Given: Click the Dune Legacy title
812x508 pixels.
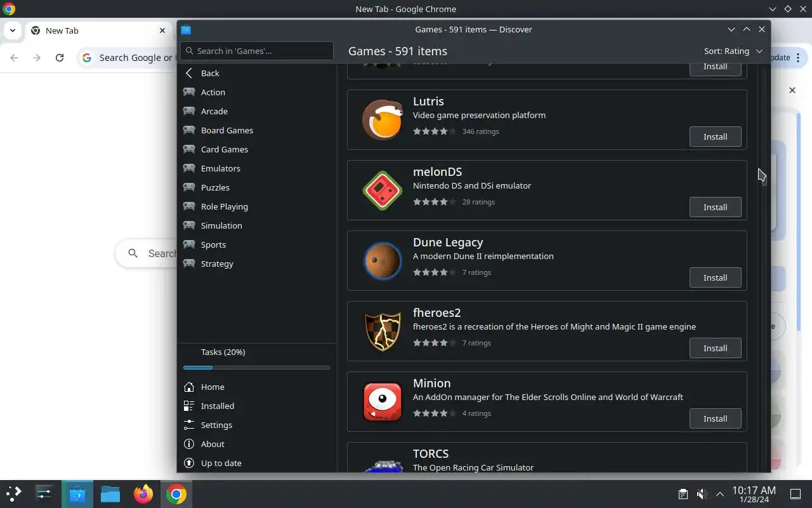Looking at the screenshot, I should coord(448,243).
